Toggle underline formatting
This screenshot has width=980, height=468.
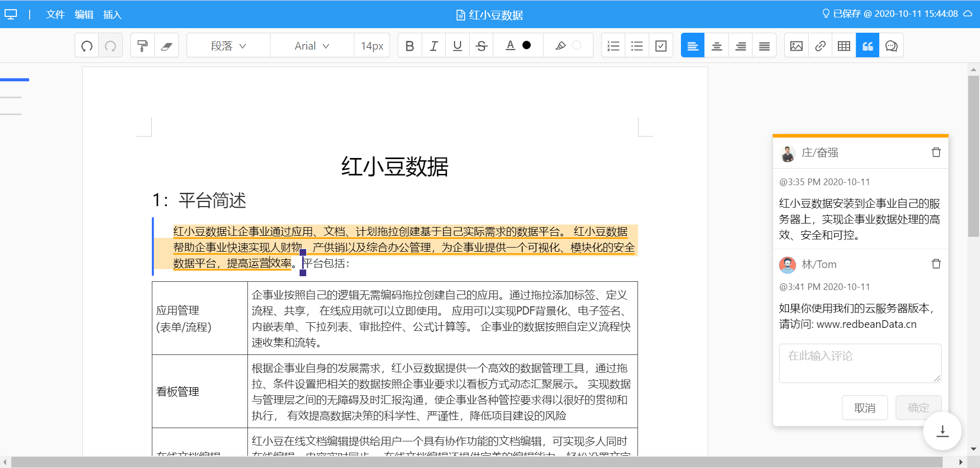coord(458,46)
